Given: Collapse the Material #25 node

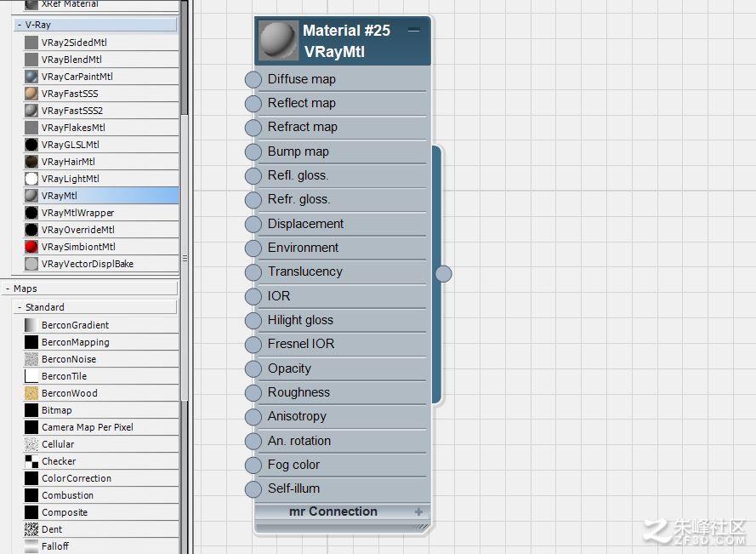Looking at the screenshot, I should (413, 31).
